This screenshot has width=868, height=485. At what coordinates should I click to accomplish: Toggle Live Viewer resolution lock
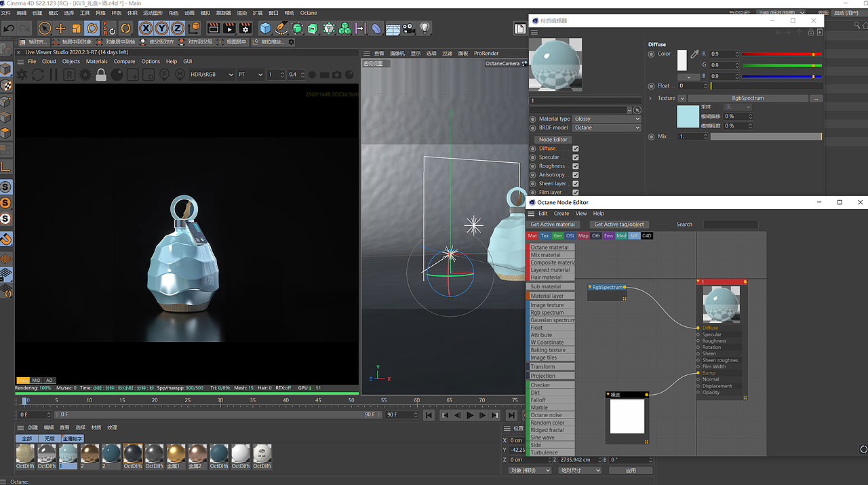(x=101, y=75)
